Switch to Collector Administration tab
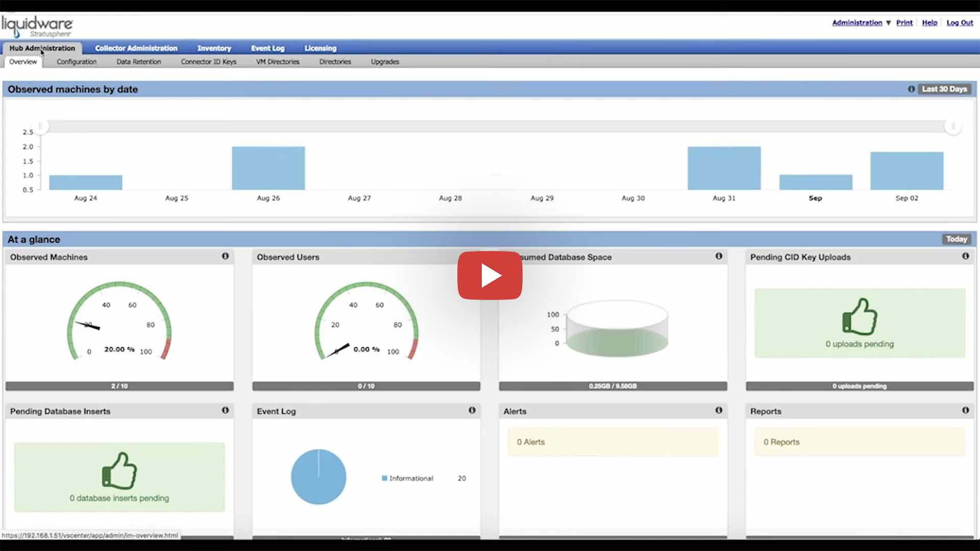The image size is (980, 551). click(136, 48)
